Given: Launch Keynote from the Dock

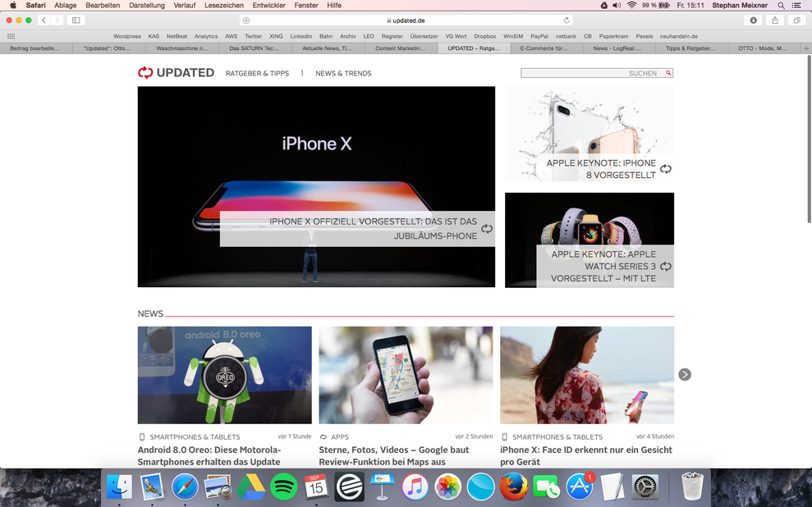Looking at the screenshot, I should pos(382,486).
